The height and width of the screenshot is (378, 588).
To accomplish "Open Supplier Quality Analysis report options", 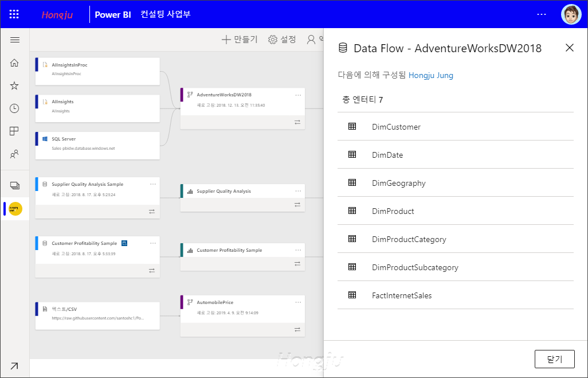I will pos(298,191).
